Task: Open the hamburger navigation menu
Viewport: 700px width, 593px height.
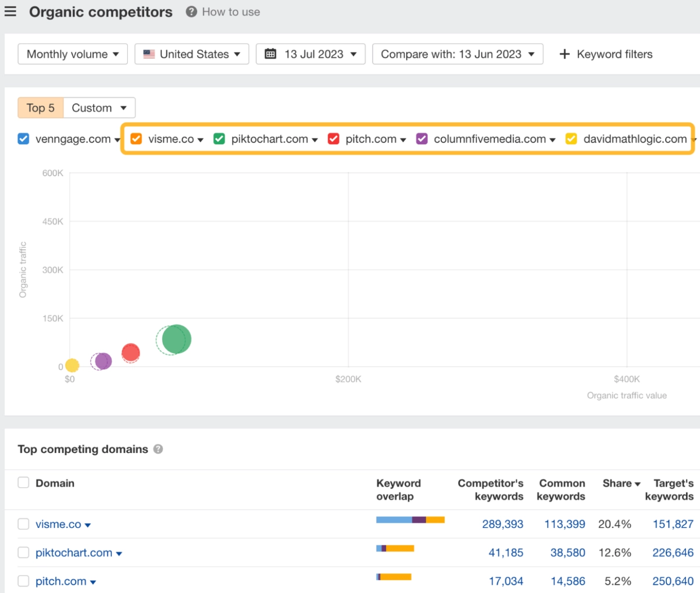Action: (10, 12)
